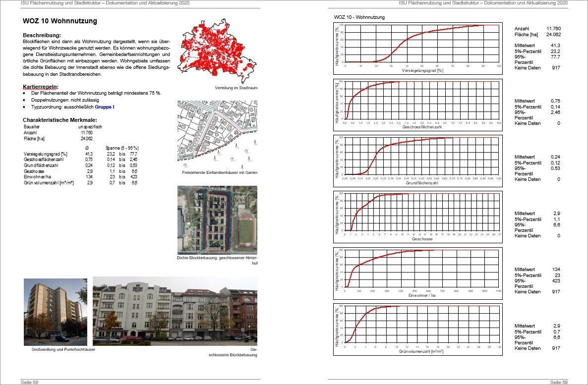Open the Geschossflächenzahl cumulative frequency chart

(x=418, y=105)
